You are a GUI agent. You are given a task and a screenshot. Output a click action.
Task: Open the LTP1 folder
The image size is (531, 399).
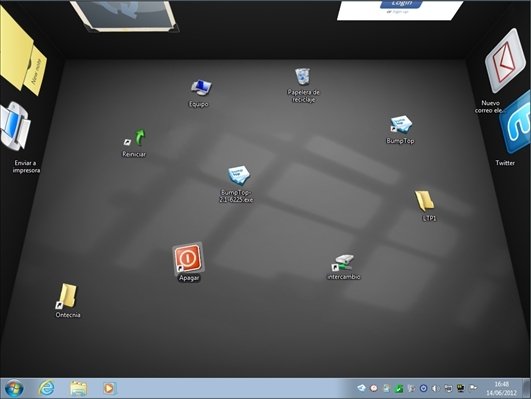(424, 201)
